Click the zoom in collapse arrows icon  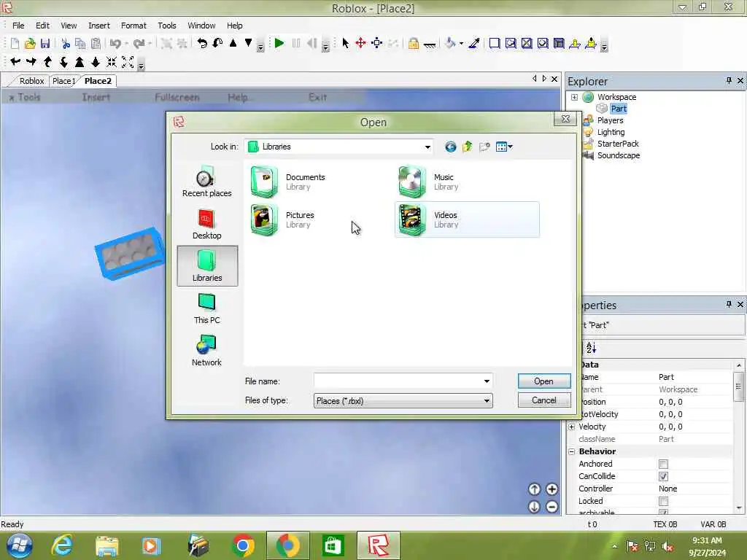click(x=112, y=62)
